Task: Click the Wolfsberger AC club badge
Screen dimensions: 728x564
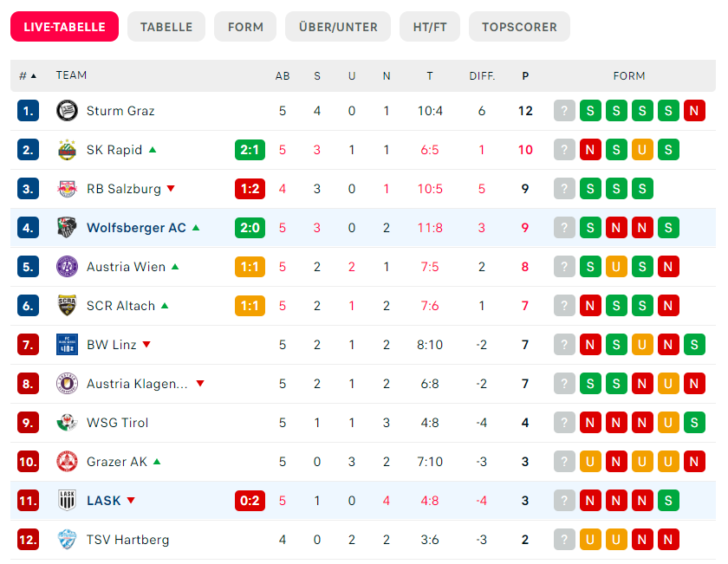Action: (x=67, y=228)
